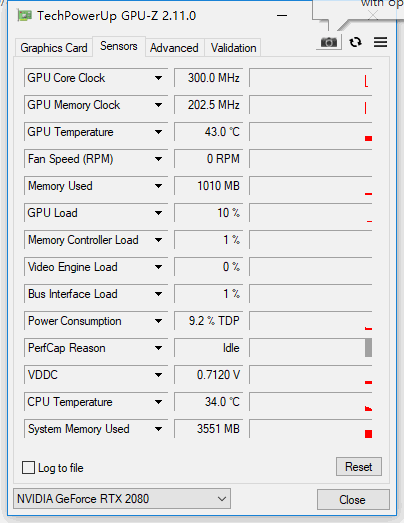Enable the Log to file checkbox
Viewport: 404px width, 523px height.
28,467
